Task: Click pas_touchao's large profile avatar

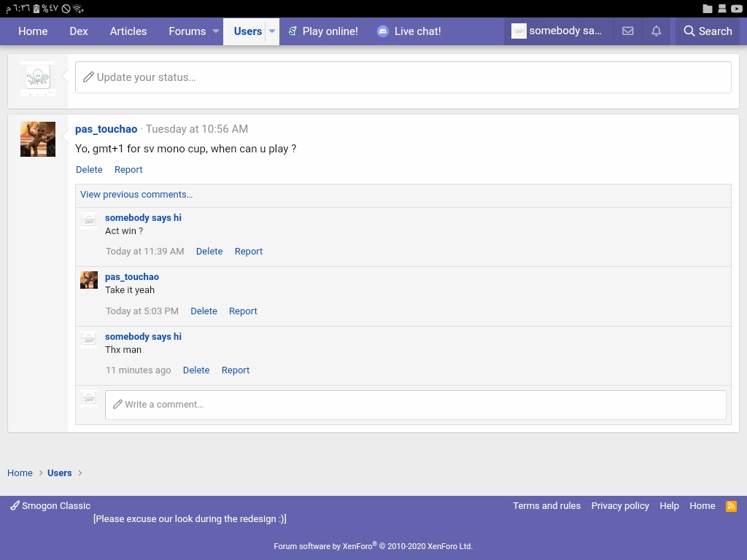Action: tap(38, 139)
